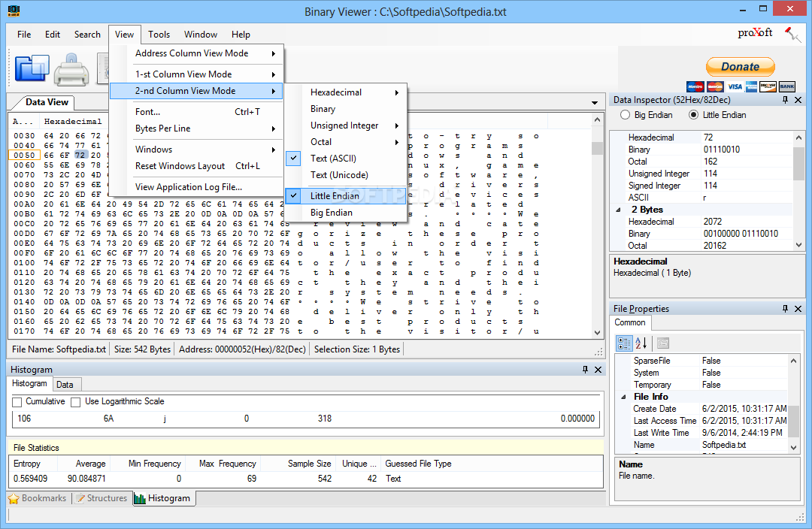The height and width of the screenshot is (529, 812).
Task: Select Binary in column mode submenu
Action: 346,109
